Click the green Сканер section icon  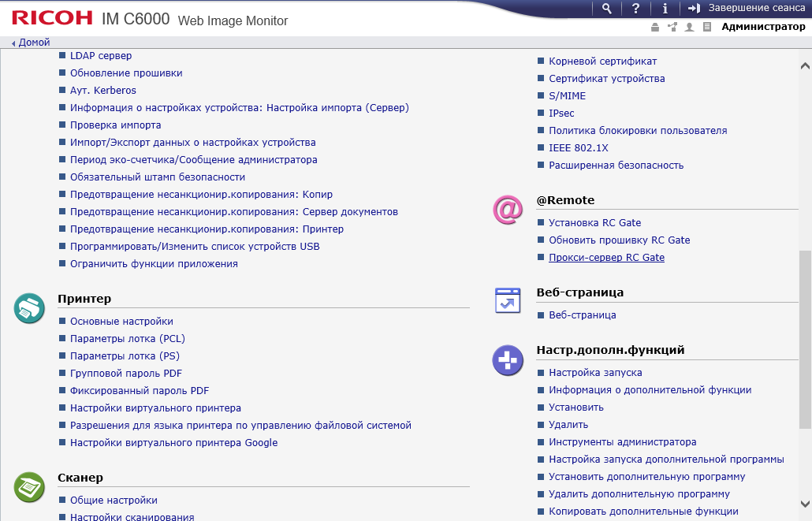29,487
